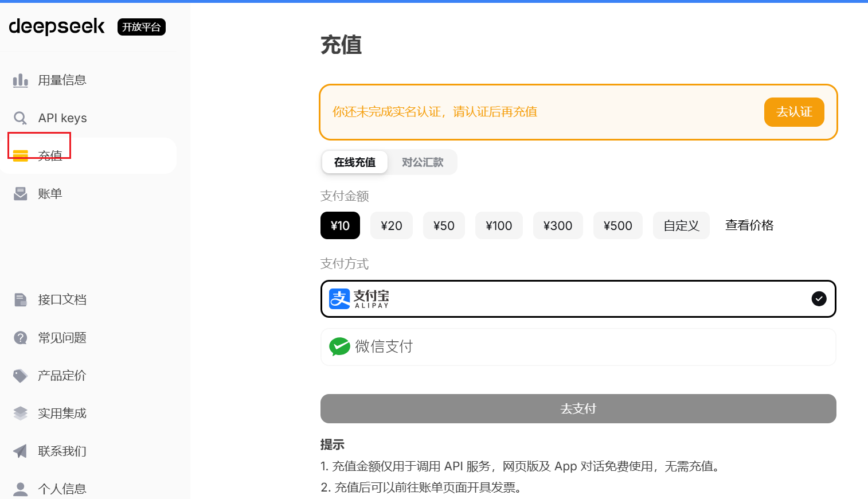
Task: Click the Alipay selected checkmark
Action: pyautogui.click(x=819, y=298)
